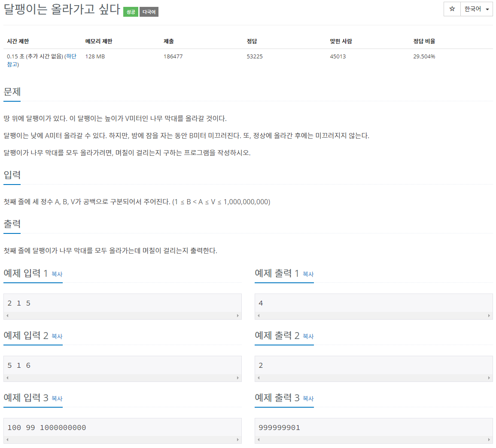Open the 한국어 language dropdown
This screenshot has height=448, width=496.
coord(476,9)
